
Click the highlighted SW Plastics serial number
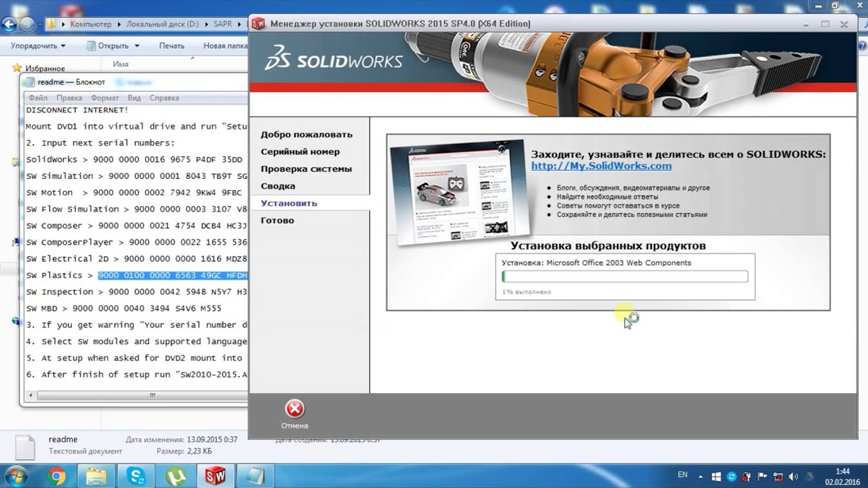click(173, 275)
